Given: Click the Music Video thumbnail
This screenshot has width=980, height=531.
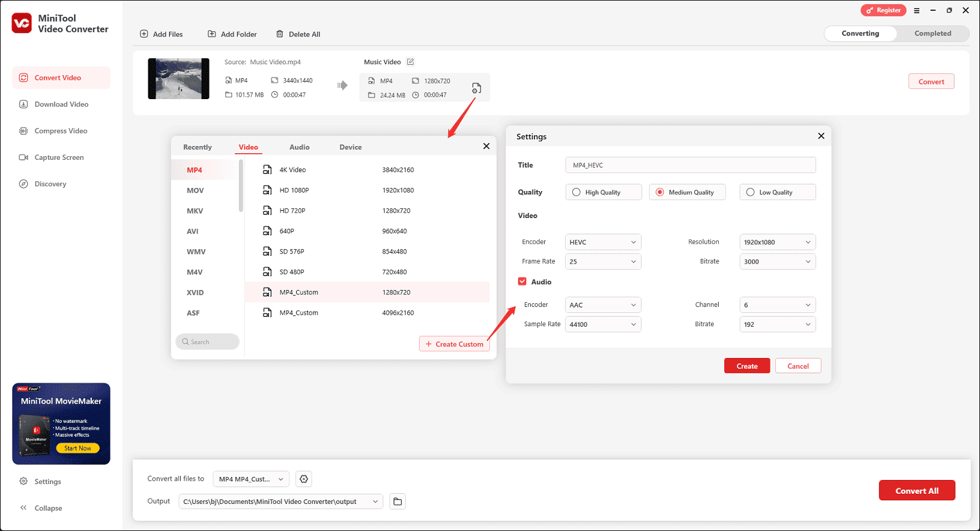Looking at the screenshot, I should tap(178, 79).
